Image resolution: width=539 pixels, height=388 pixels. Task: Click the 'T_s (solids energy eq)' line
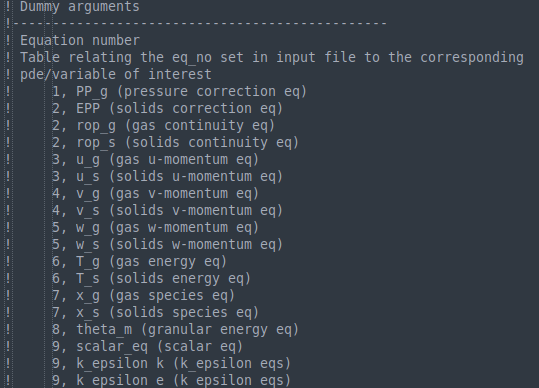pyautogui.click(x=152, y=278)
